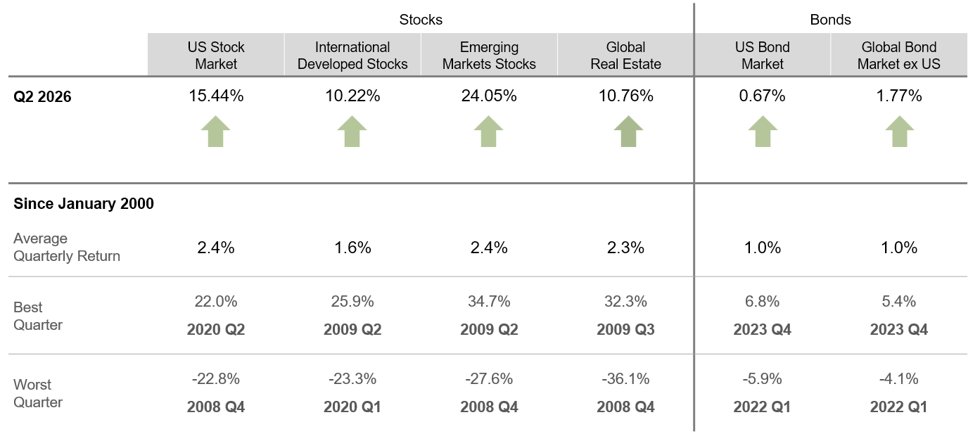Click the Bonds group heading

pyautogui.click(x=830, y=20)
